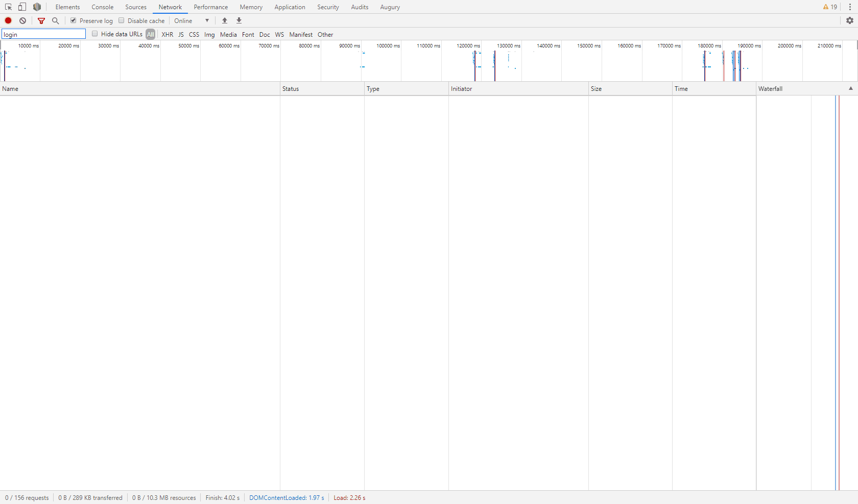Show only WS requests
The image size is (858, 504).
coord(279,34)
